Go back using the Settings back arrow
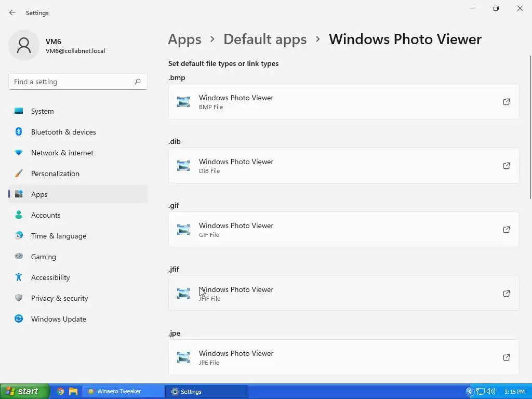Image resolution: width=532 pixels, height=399 pixels. [x=12, y=12]
